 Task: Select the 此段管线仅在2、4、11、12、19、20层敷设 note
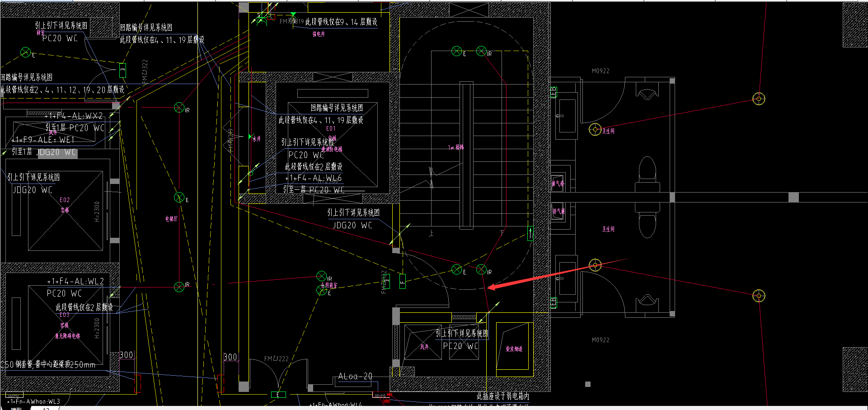pos(62,90)
